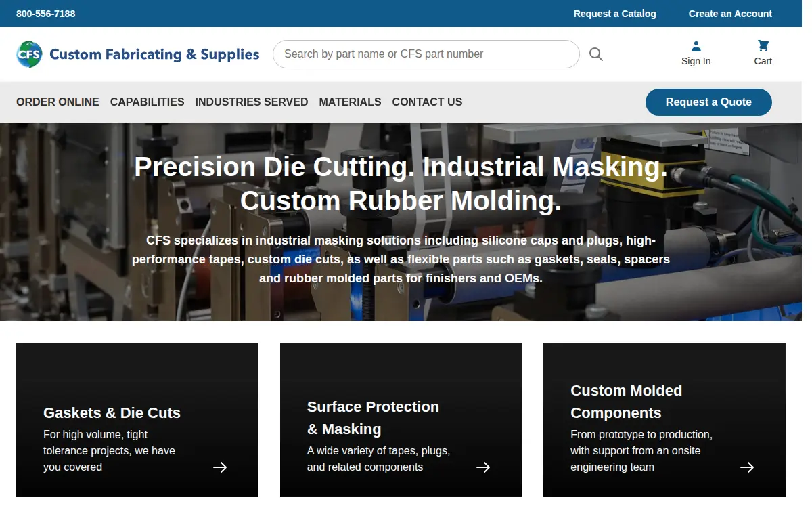Viewport: 812px width, 508px height.
Task: Open the Custom Molded Components heading
Action: pos(626,402)
